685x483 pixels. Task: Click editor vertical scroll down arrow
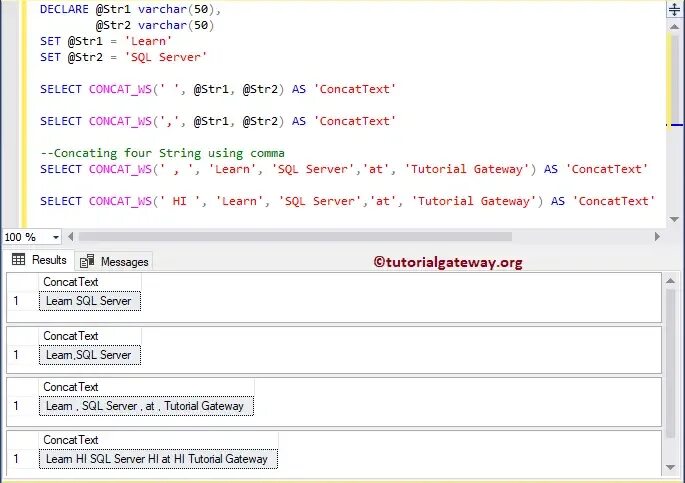click(675, 219)
